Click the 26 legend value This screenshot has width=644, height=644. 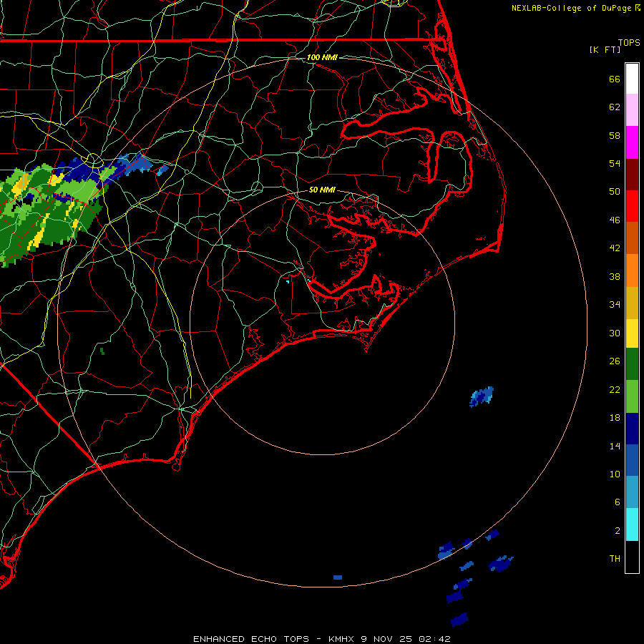(x=615, y=361)
